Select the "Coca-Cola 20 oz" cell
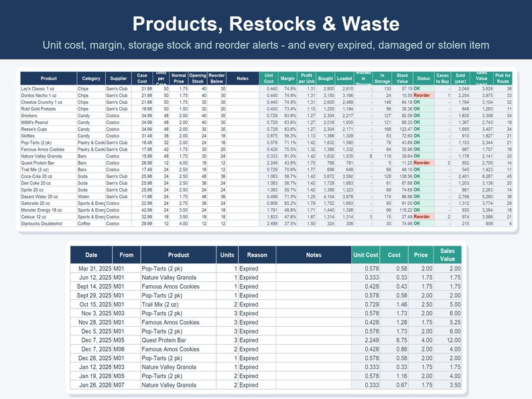 pyautogui.click(x=48, y=176)
